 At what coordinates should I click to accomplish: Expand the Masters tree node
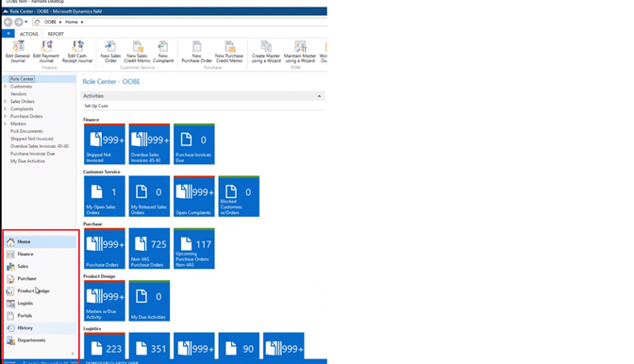click(x=6, y=124)
